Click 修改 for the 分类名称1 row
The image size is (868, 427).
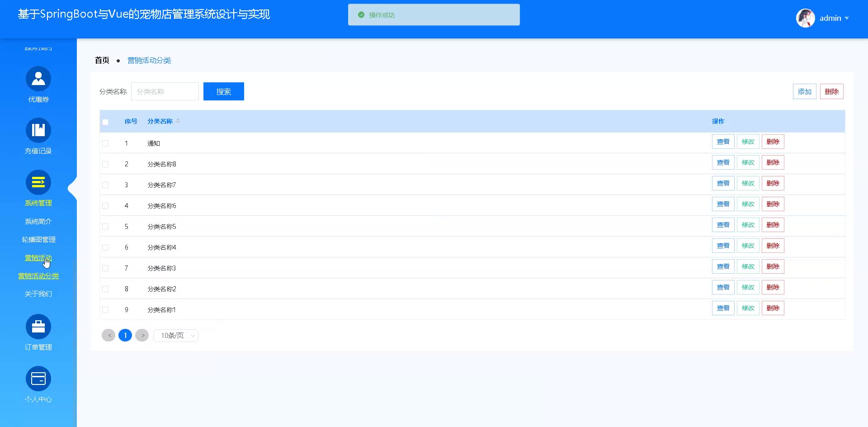coord(748,308)
